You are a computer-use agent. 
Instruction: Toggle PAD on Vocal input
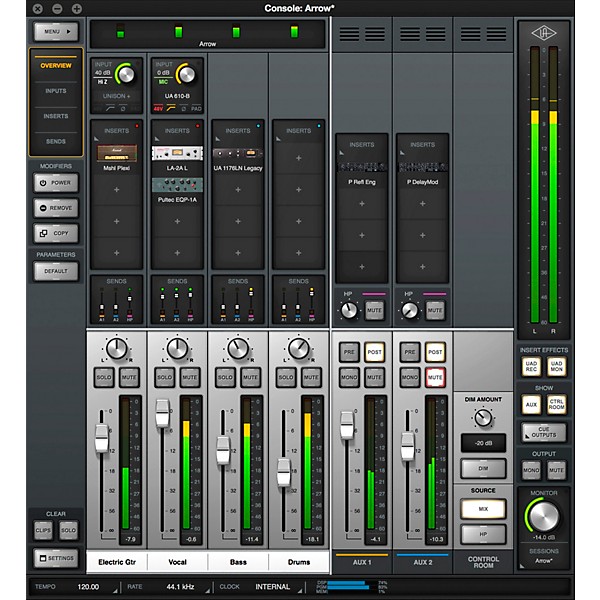196,109
